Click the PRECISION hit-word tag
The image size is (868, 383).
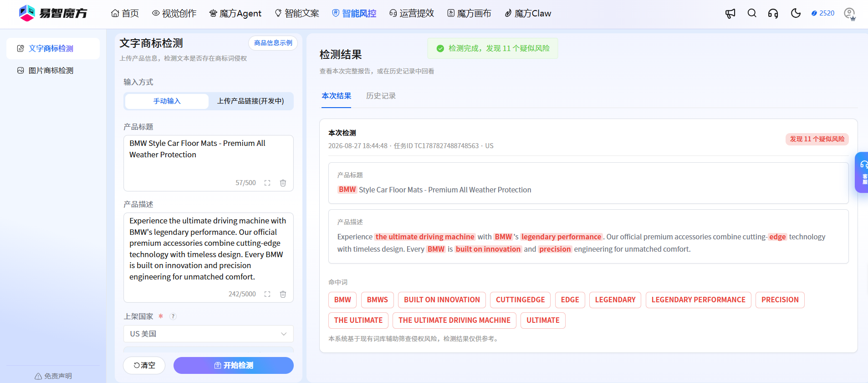pos(780,300)
